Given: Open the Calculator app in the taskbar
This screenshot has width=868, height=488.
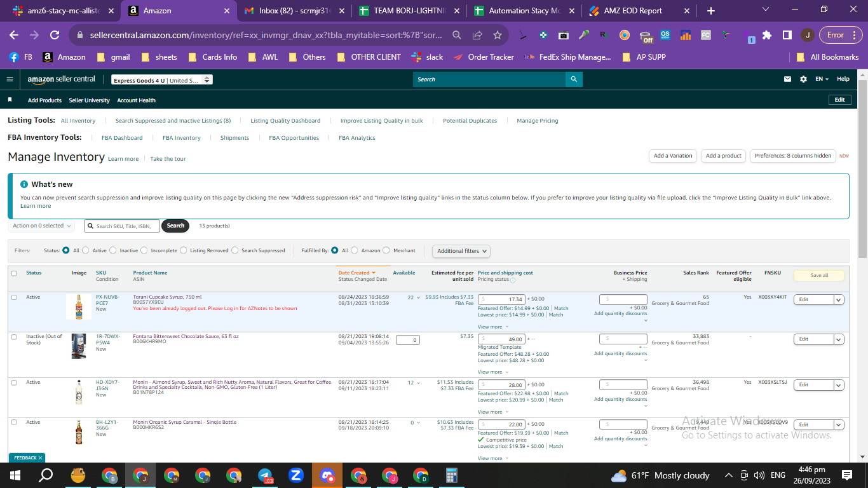Looking at the screenshot, I should point(452,475).
